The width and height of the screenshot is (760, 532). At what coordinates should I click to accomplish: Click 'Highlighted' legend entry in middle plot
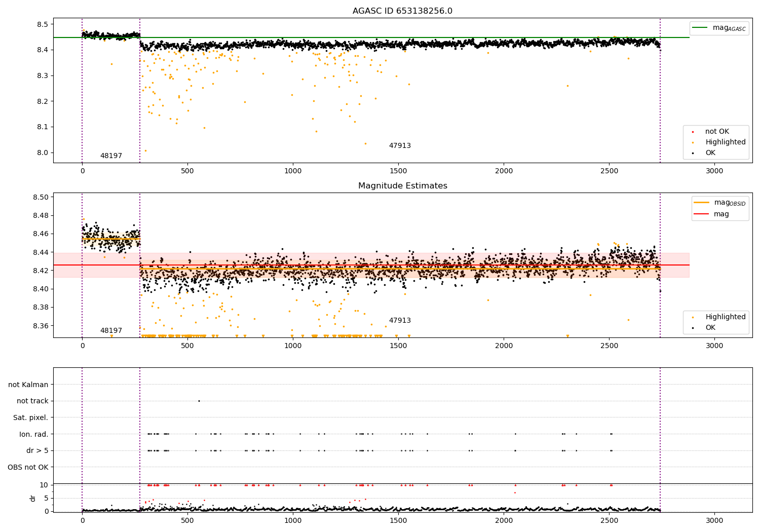pos(726,317)
